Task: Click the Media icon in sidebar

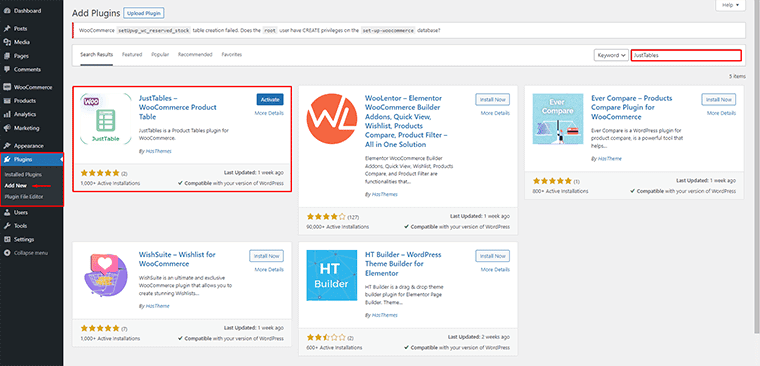Action: pos(7,42)
